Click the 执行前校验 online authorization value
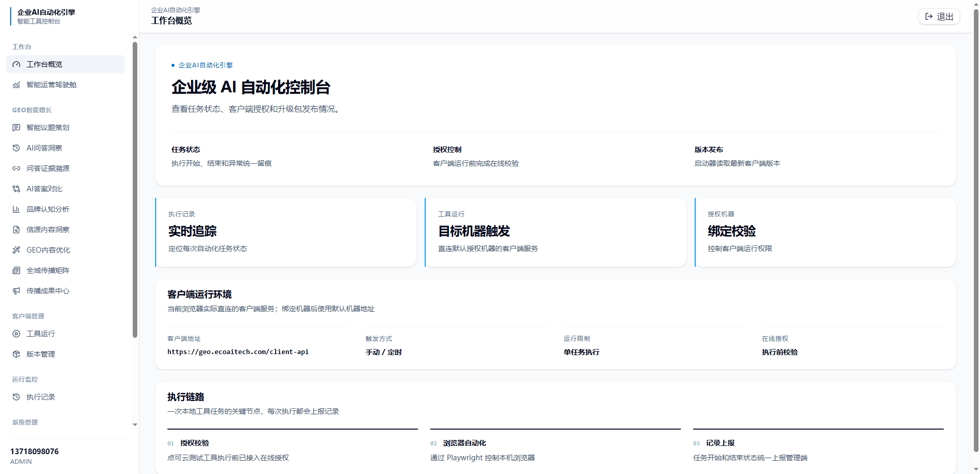 (779, 352)
